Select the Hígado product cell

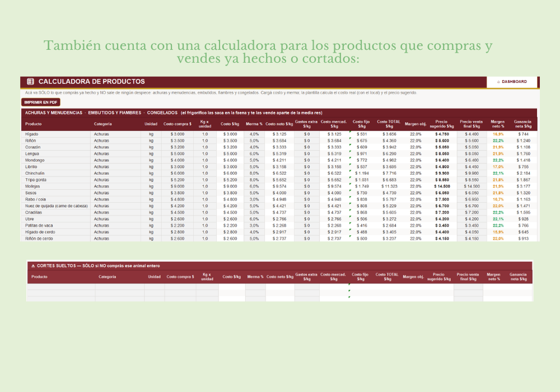(55, 134)
